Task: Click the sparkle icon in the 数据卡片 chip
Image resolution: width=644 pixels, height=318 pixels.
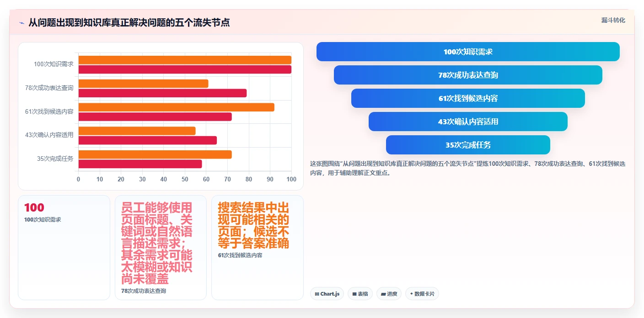Action: [411, 294]
